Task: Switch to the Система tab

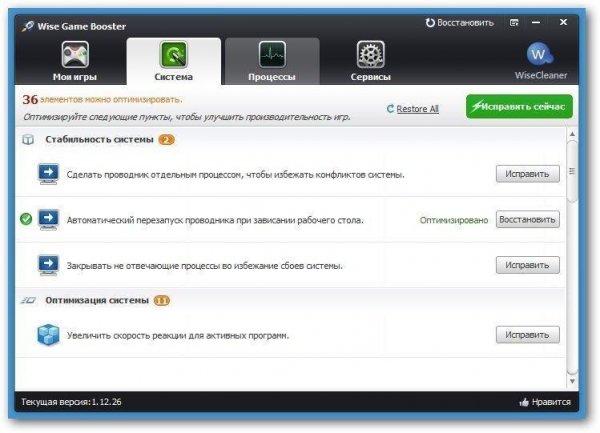Action: pos(174,62)
